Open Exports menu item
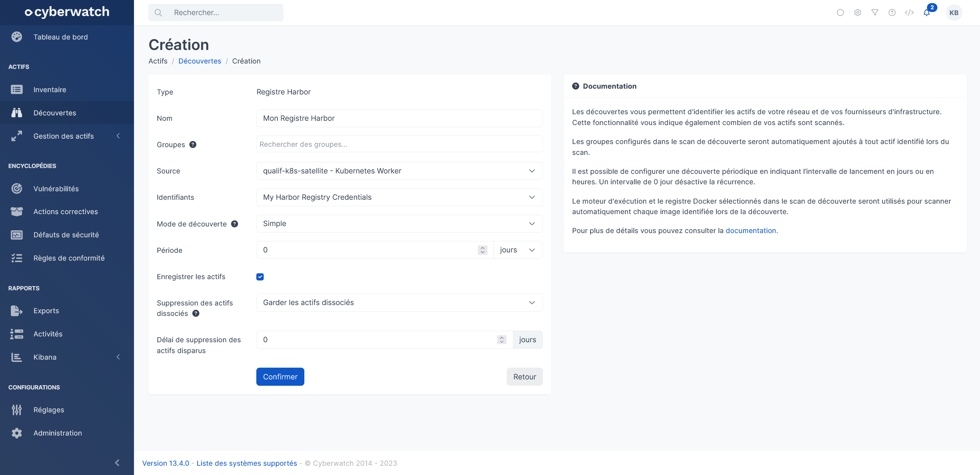 tap(67, 310)
